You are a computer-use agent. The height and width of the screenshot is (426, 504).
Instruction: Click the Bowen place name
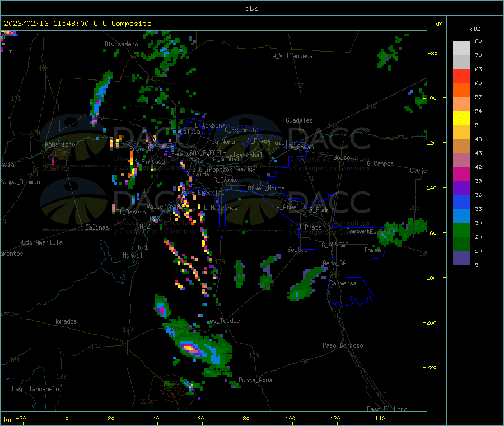[372, 250]
